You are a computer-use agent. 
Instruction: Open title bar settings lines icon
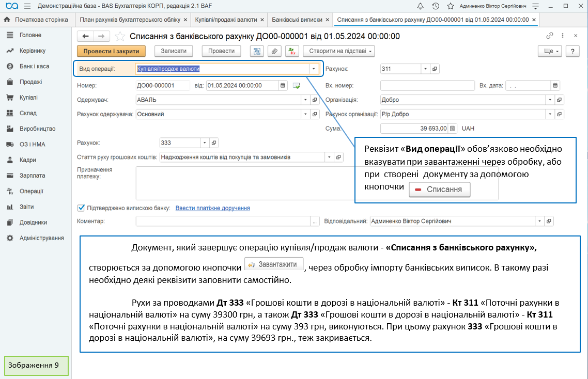(535, 6)
